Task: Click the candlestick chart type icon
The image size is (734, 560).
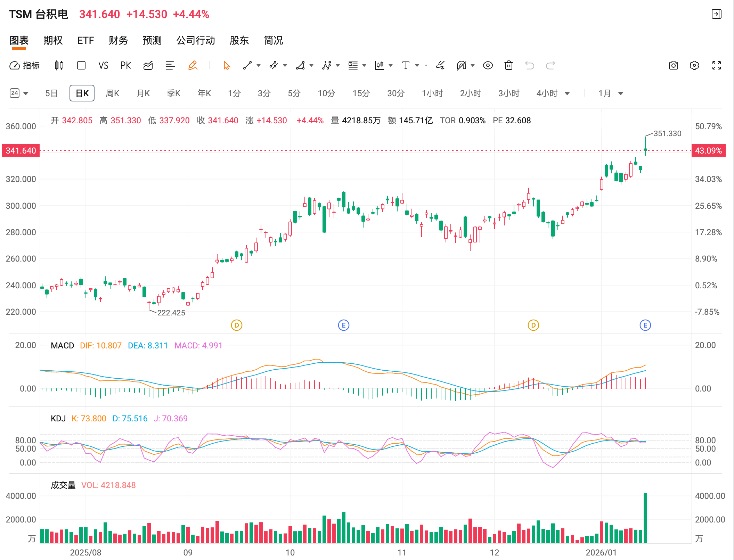Action: [x=59, y=65]
